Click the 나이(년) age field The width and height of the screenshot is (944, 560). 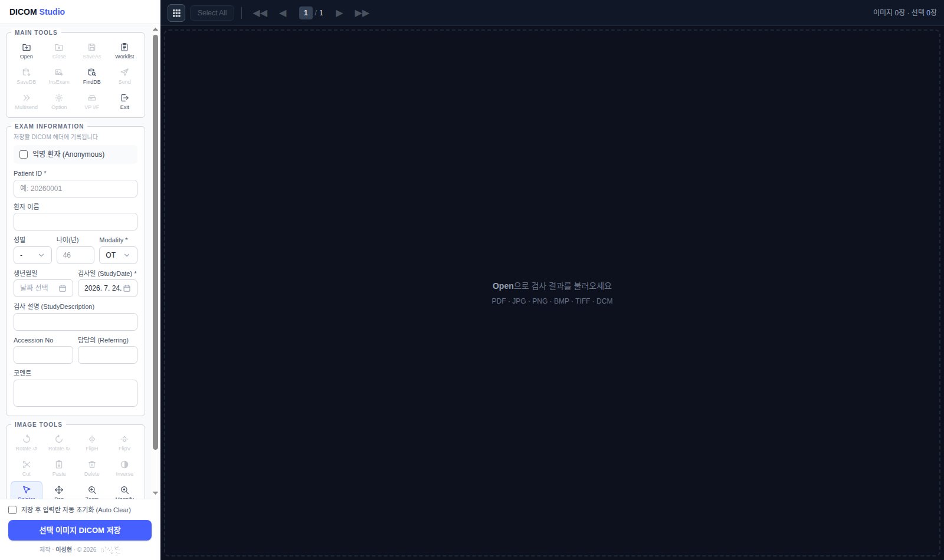[x=76, y=255]
